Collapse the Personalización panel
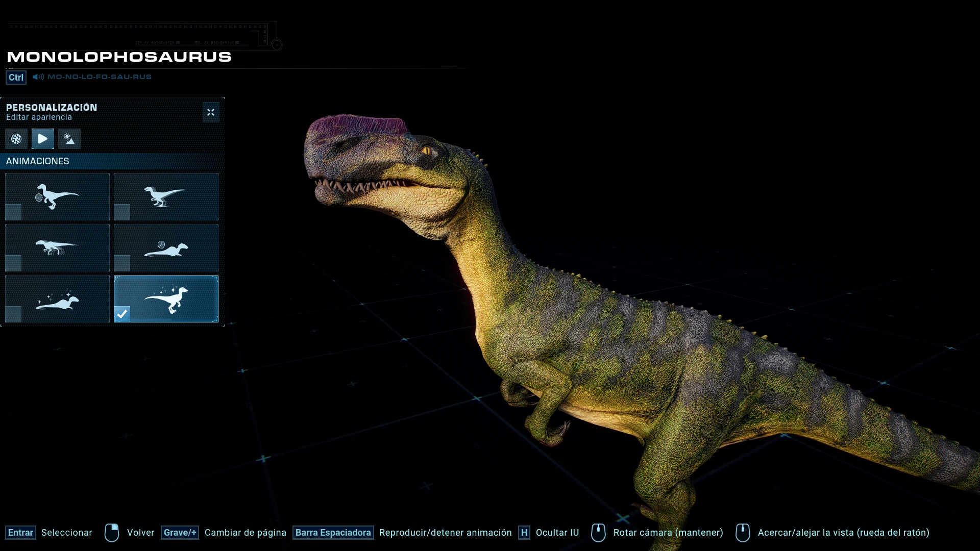980x551 pixels. tap(211, 112)
